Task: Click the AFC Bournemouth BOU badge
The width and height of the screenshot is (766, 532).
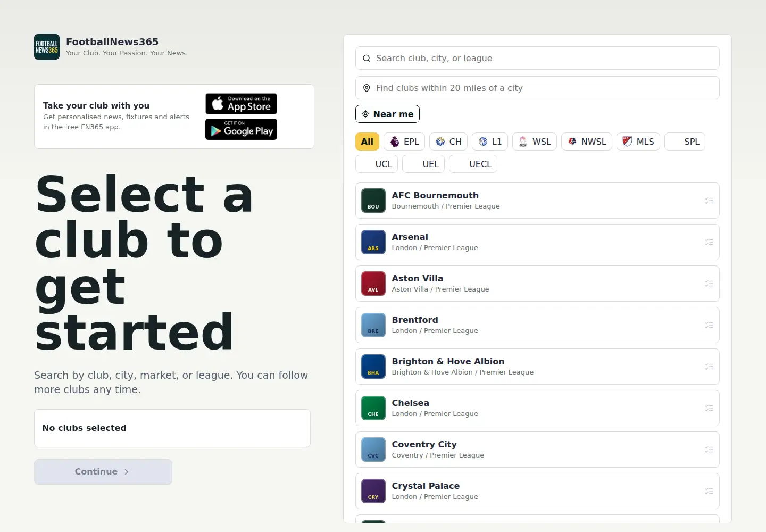Action: coord(373,201)
